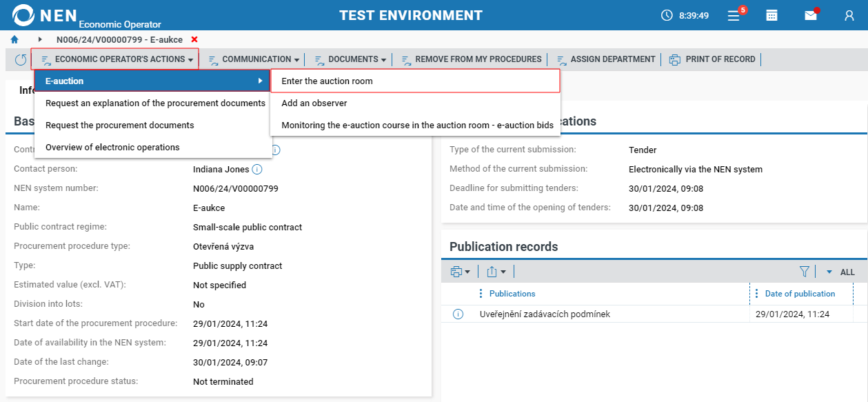Select Add an observer menu item

(314, 103)
